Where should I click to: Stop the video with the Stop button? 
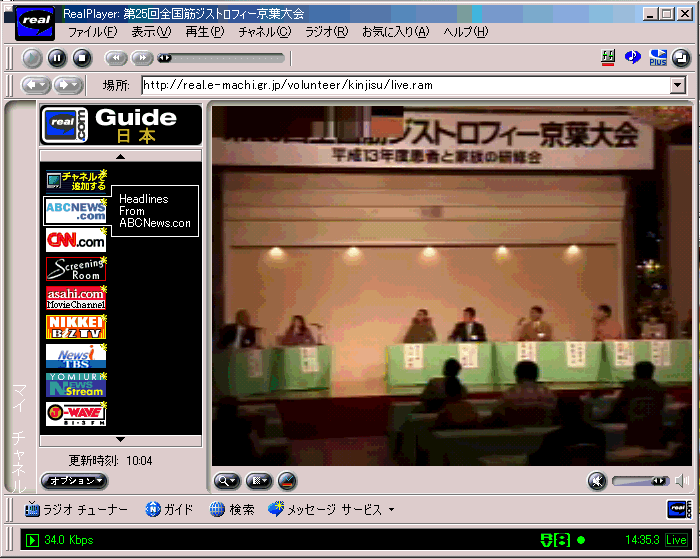[x=80, y=58]
